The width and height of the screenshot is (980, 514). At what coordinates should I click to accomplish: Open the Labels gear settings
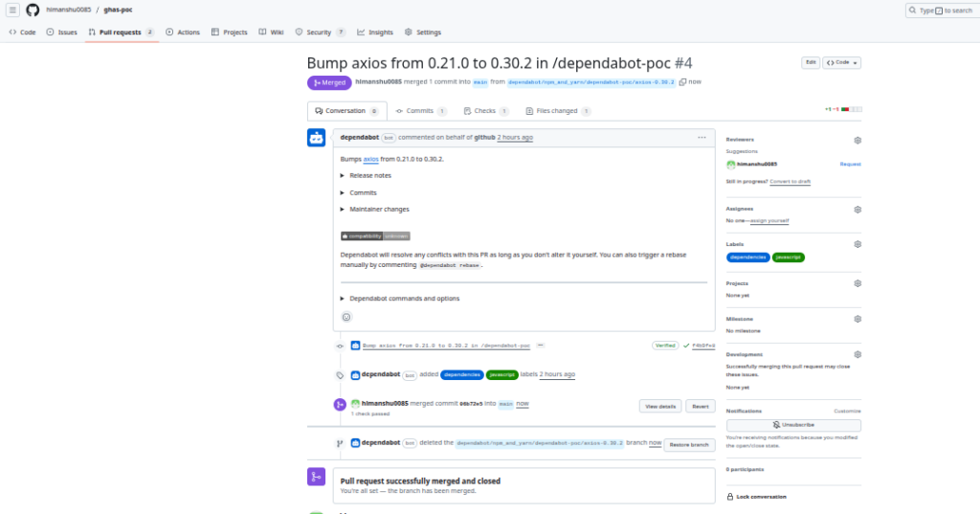tap(857, 244)
